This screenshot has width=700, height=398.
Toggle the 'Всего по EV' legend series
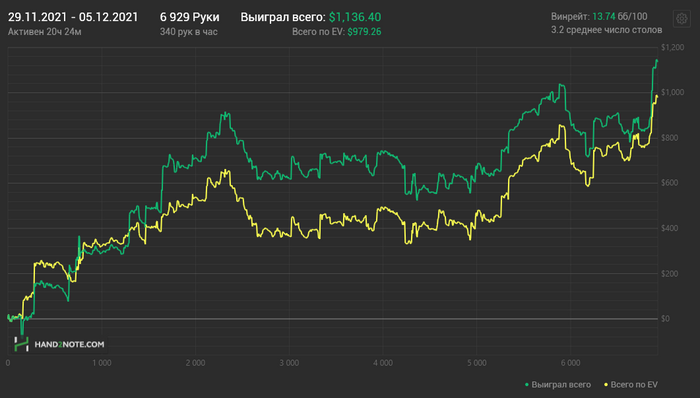point(631,385)
